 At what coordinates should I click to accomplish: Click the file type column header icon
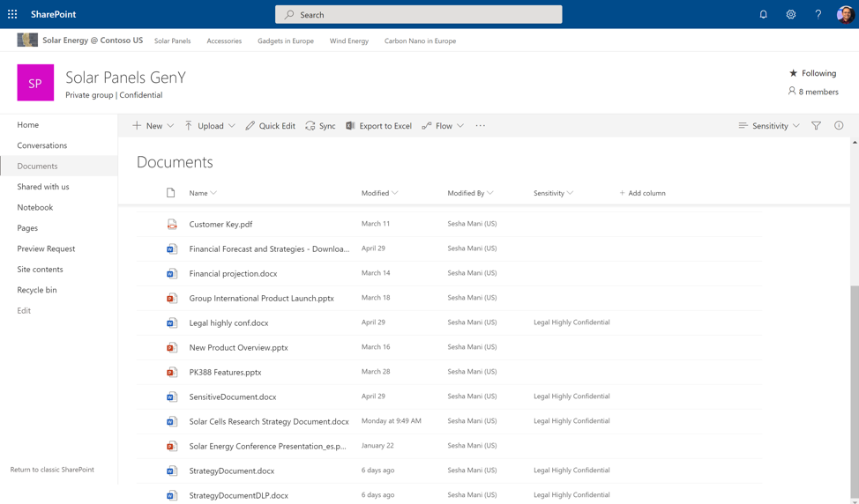coord(171,193)
